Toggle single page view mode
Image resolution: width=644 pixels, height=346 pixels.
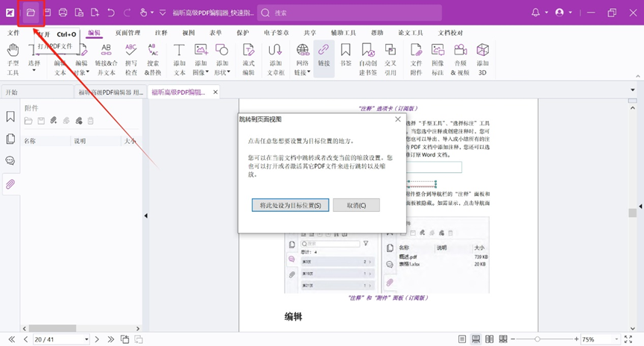(x=462, y=339)
